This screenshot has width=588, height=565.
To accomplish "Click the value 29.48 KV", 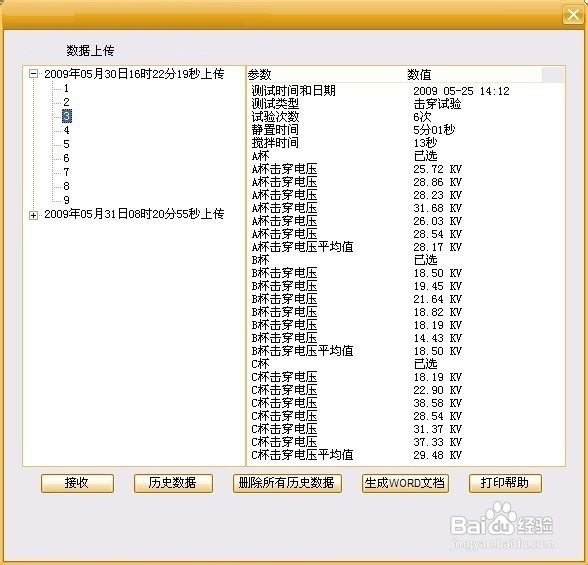I will point(438,455).
